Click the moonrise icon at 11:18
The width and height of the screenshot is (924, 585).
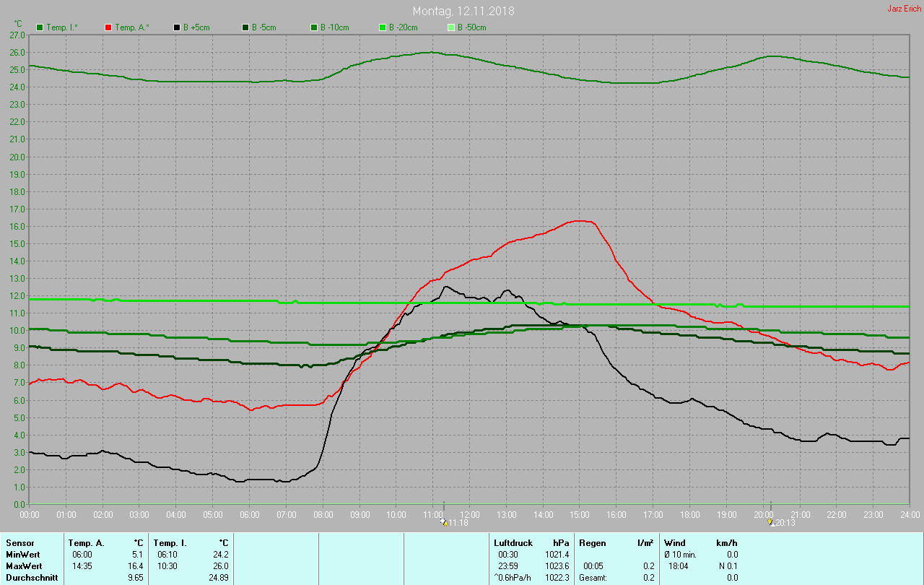[x=443, y=521]
